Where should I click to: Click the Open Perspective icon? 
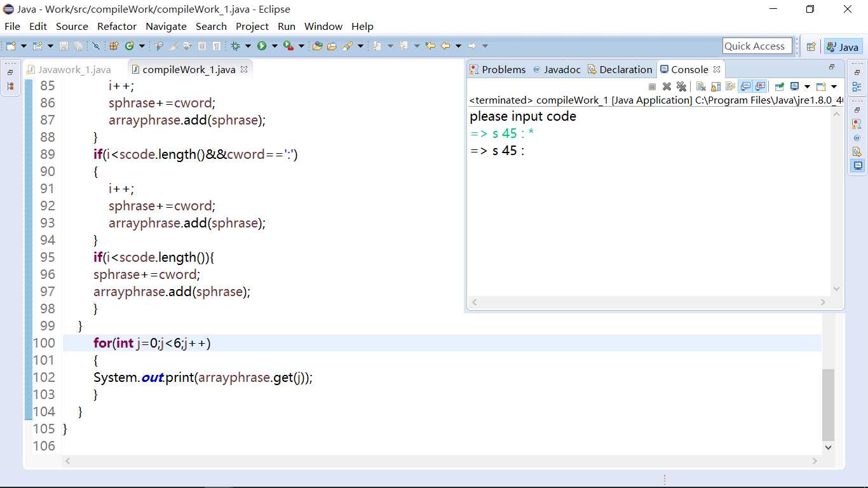point(811,46)
